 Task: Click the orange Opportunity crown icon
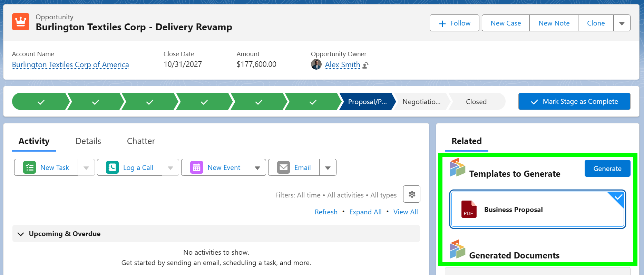21,22
